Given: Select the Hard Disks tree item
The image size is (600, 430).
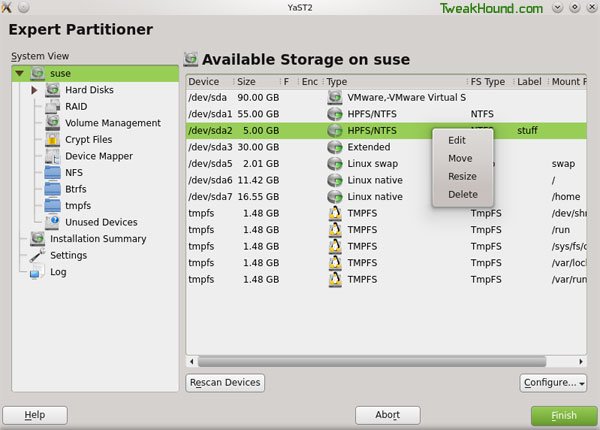Looking at the screenshot, I should click(89, 90).
